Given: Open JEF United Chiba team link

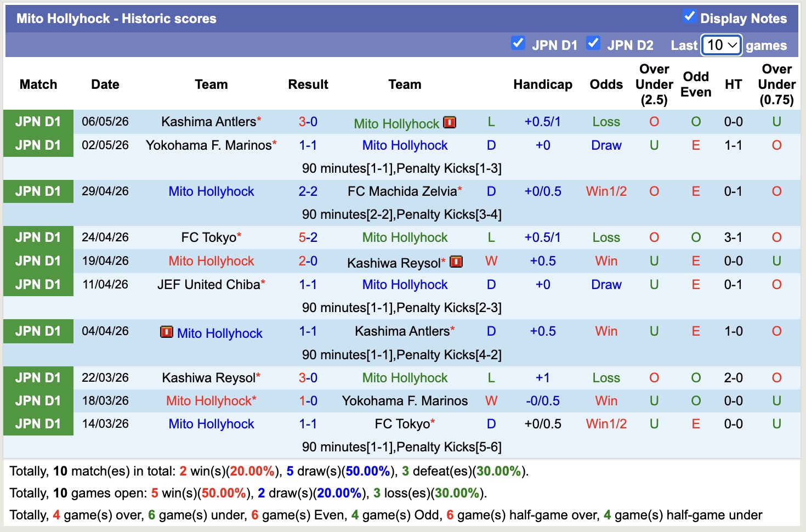Looking at the screenshot, I should click(x=209, y=285).
